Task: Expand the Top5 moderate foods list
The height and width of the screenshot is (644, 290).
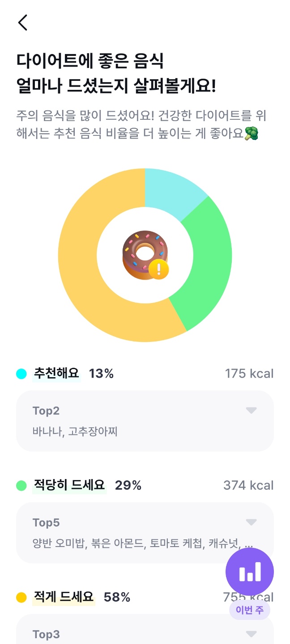Action: point(251,522)
